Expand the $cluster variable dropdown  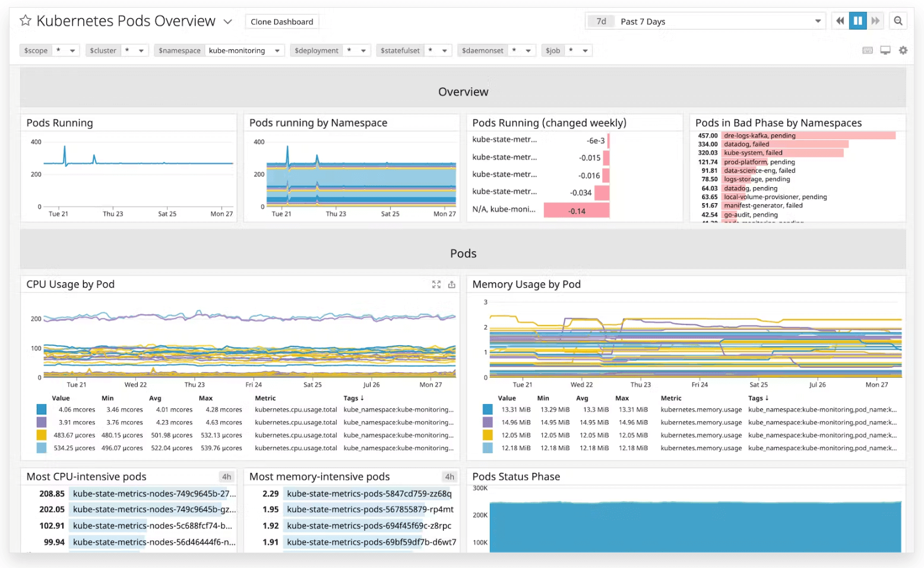coord(141,51)
